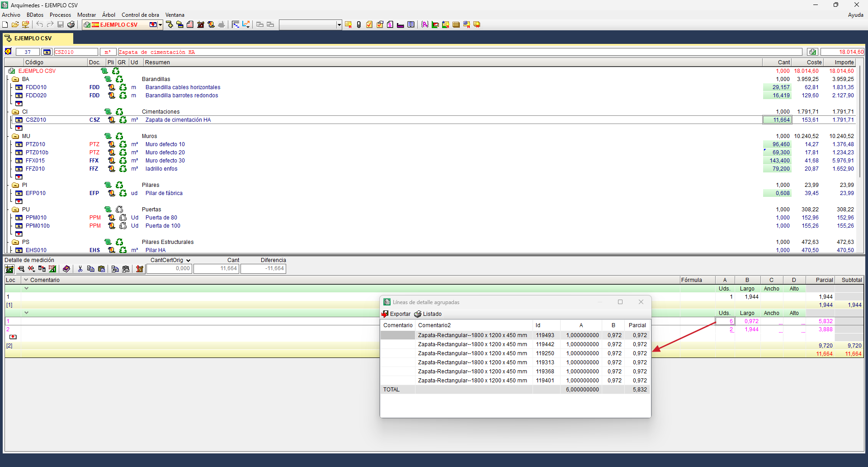This screenshot has width=868, height=467.
Task: Select the FFX015 Muro defecto 30 item
Action: (x=433, y=161)
